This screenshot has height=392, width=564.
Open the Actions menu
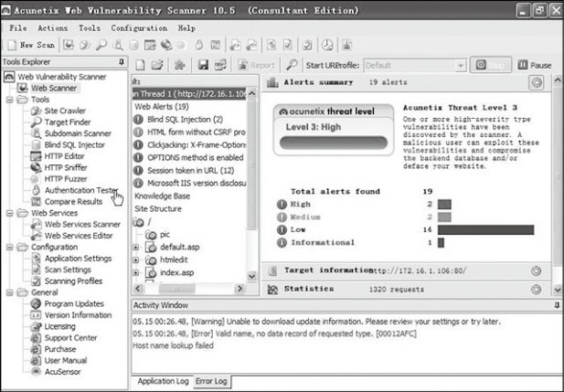(52, 28)
